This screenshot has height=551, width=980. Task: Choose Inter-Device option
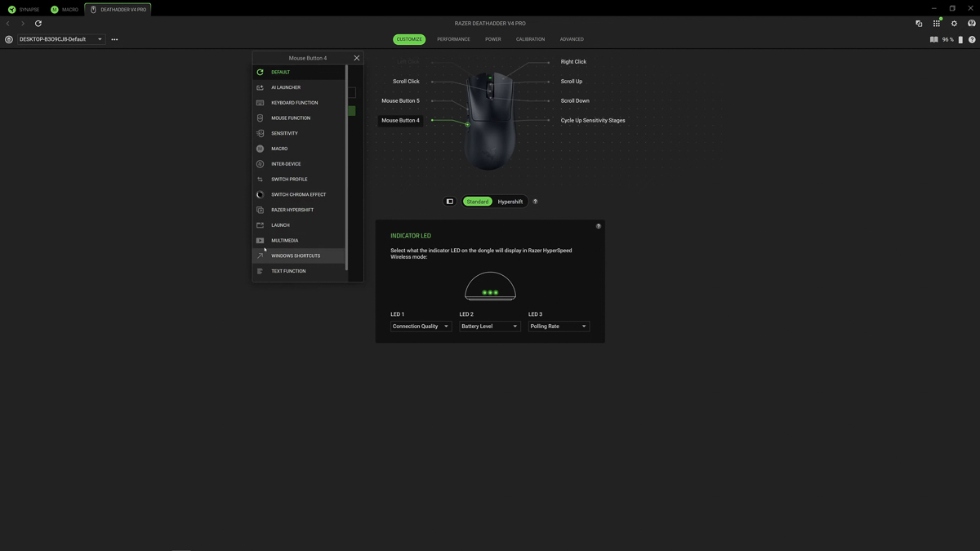point(299,164)
